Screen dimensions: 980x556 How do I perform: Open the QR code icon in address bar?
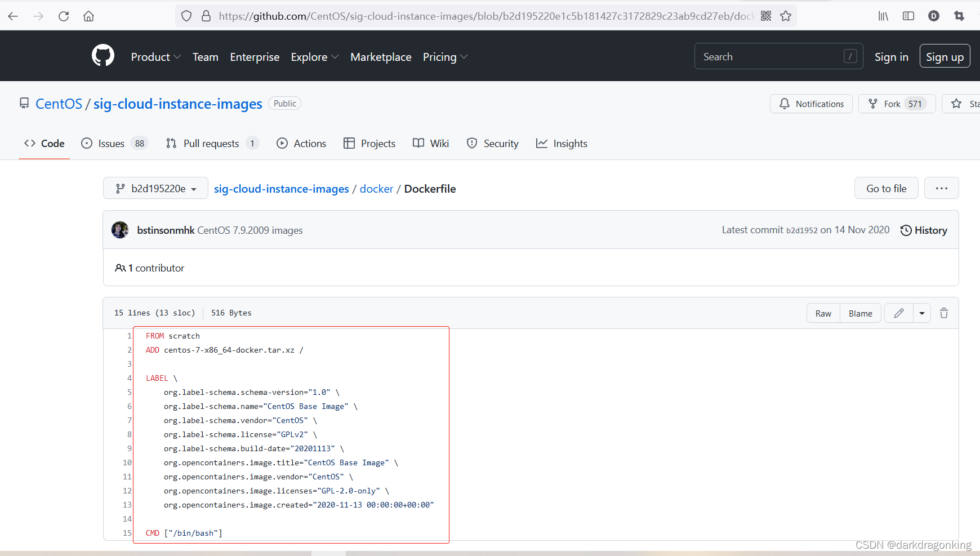pyautogui.click(x=766, y=16)
